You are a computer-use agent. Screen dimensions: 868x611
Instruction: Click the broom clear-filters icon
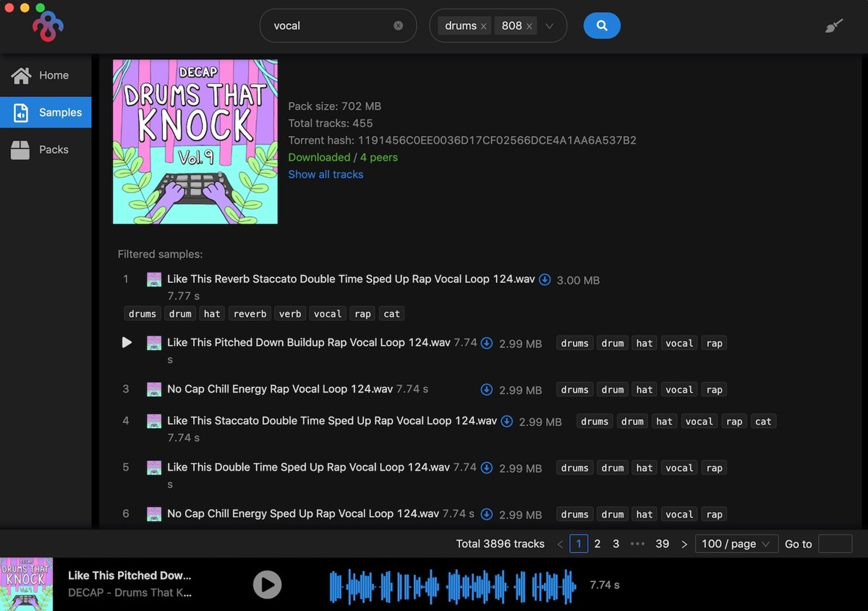(x=834, y=26)
